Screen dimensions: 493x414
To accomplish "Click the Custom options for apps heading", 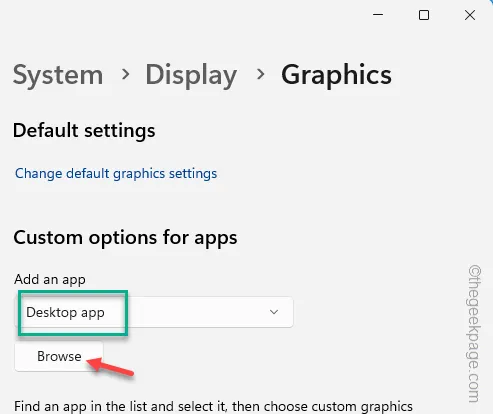I will point(125,238).
